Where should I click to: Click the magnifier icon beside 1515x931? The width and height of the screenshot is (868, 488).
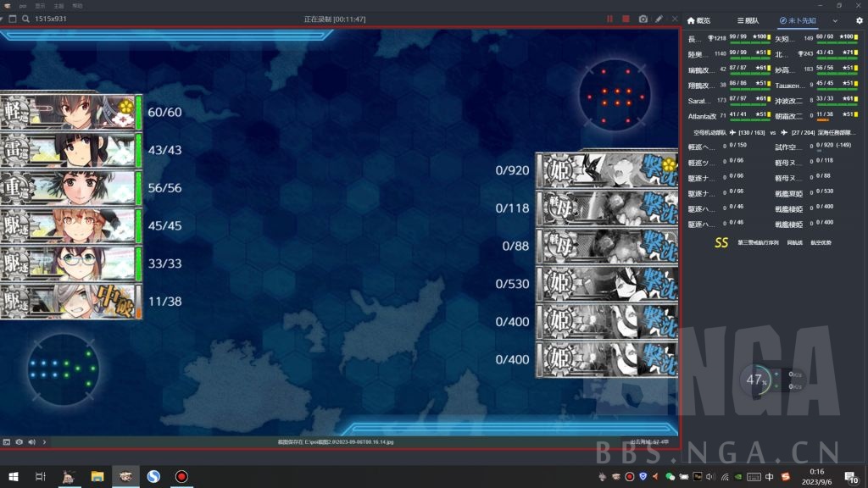pyautogui.click(x=26, y=19)
